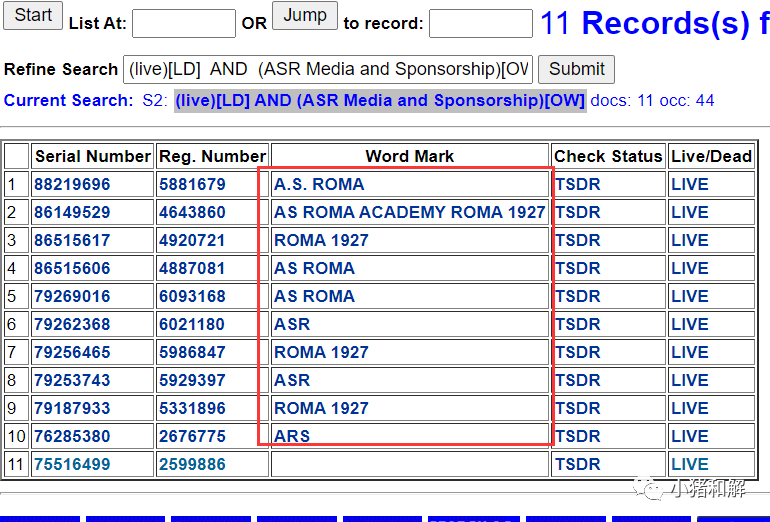Check TSDR status for row 11

click(x=578, y=464)
